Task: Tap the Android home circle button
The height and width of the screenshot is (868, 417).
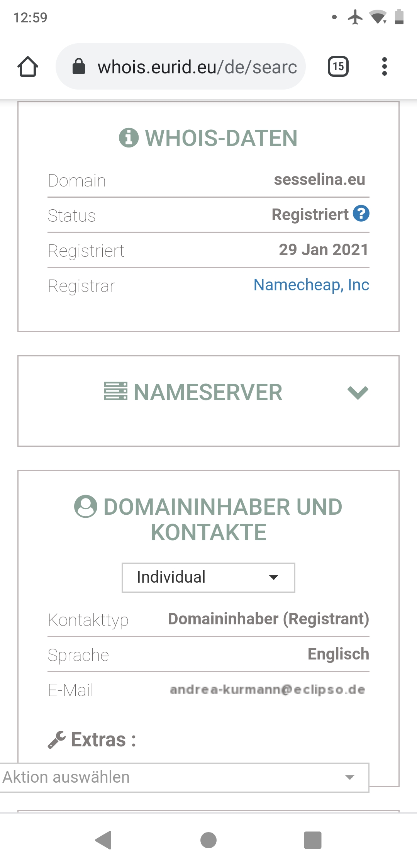Action: (x=208, y=840)
